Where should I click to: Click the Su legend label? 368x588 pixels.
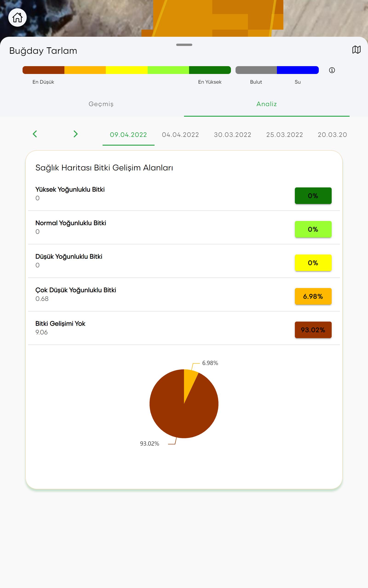(x=298, y=82)
